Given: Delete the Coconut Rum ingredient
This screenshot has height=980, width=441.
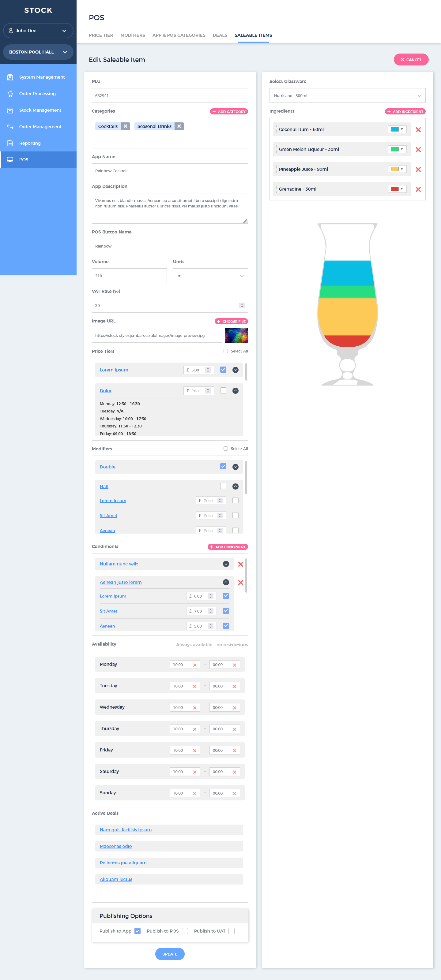Looking at the screenshot, I should pyautogui.click(x=418, y=130).
